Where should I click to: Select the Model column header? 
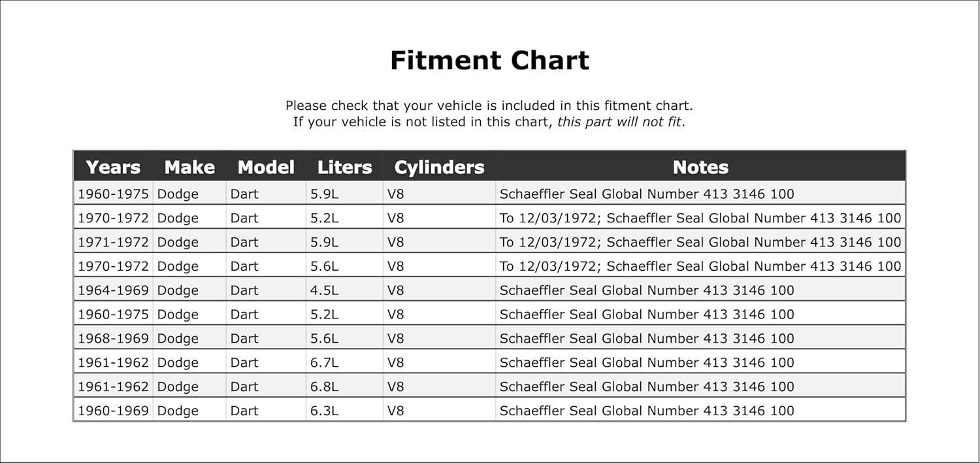[x=266, y=167]
